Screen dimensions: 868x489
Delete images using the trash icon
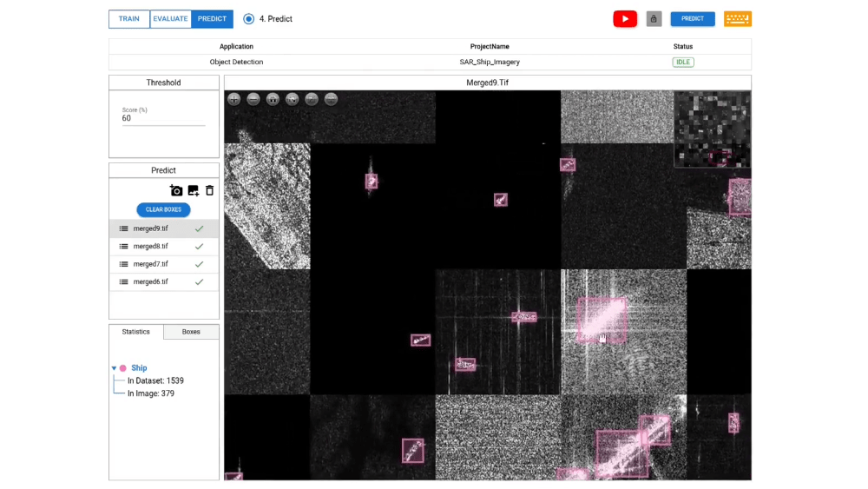[209, 190]
